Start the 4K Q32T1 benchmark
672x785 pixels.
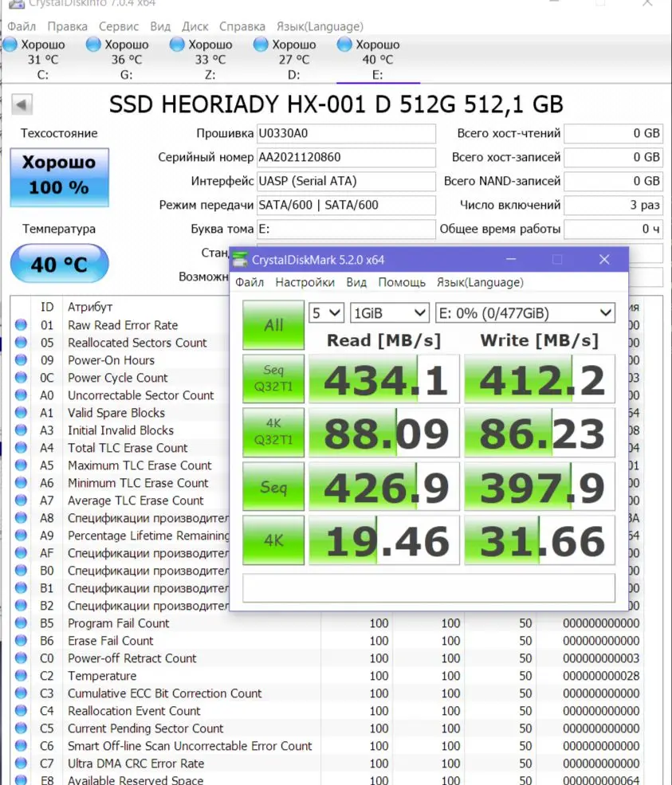click(273, 432)
